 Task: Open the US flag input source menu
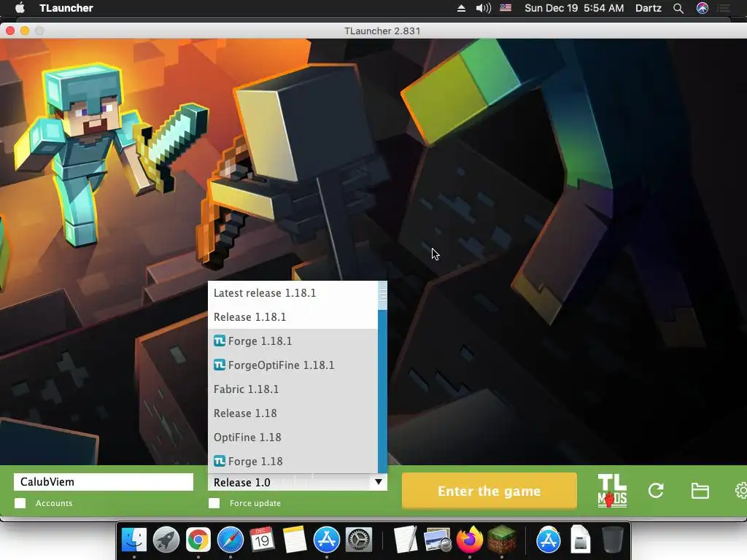click(506, 7)
